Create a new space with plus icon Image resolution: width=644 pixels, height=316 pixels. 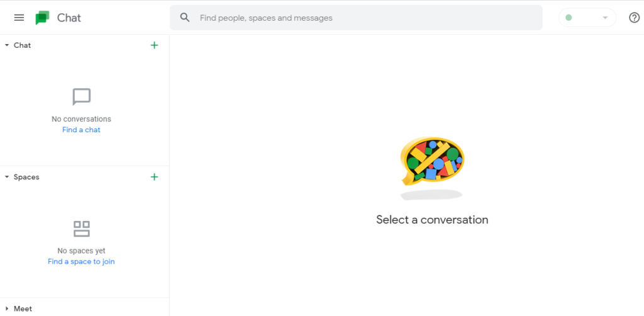[155, 177]
